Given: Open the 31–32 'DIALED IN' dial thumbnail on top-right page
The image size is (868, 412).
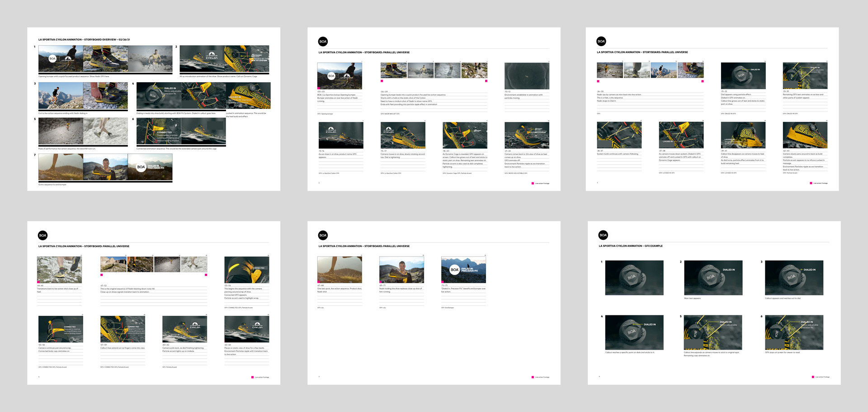Looking at the screenshot, I should (x=743, y=76).
